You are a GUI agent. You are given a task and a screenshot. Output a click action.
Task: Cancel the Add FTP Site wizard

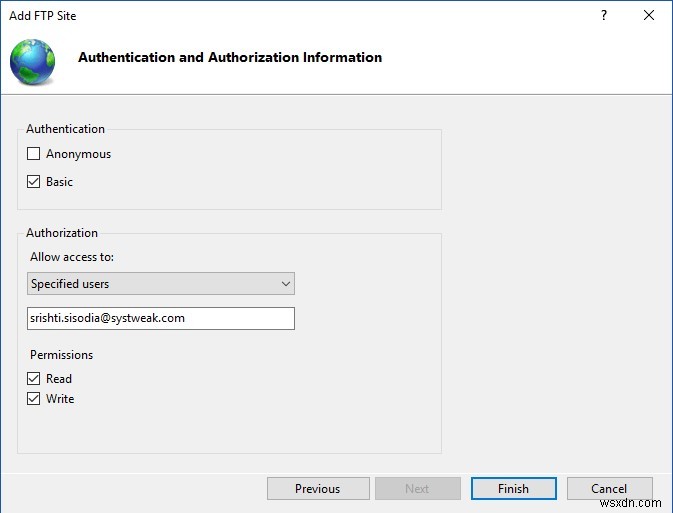tap(609, 489)
